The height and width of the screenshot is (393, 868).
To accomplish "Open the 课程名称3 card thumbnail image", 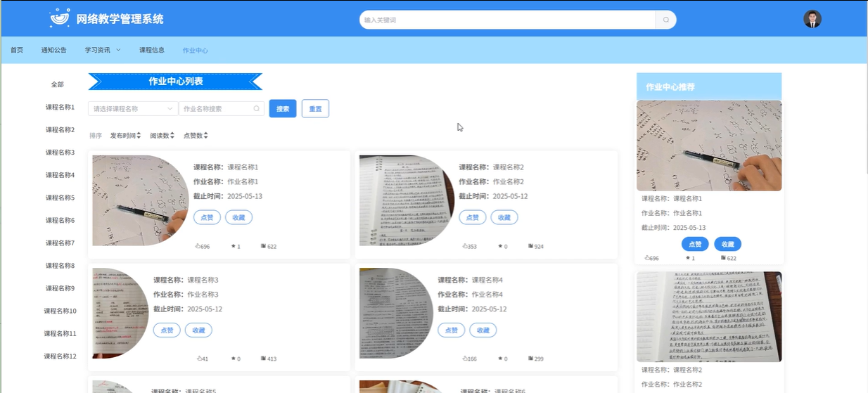I will click(x=120, y=313).
